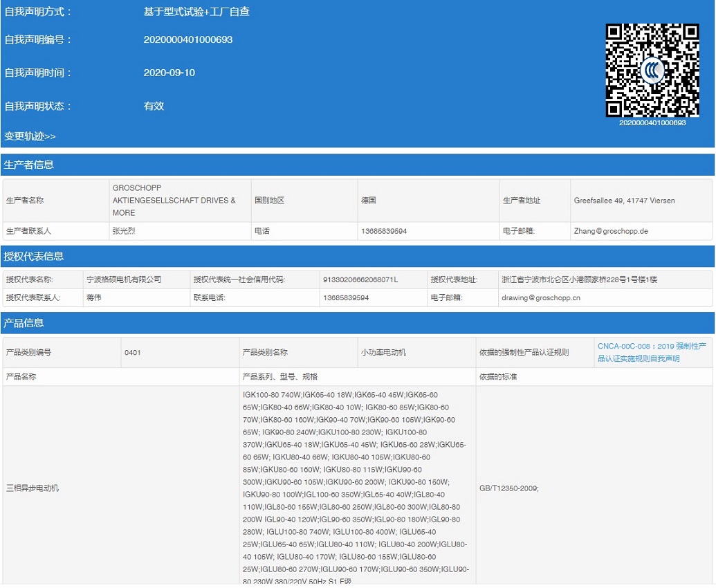Select the declaration date 2020-09-10
716x588 pixels.
pyautogui.click(x=169, y=73)
